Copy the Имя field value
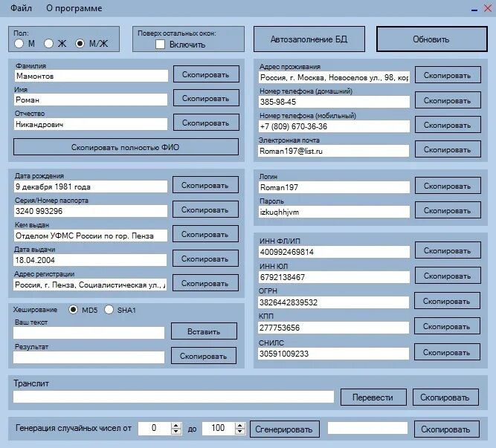The width and height of the screenshot is (496, 448). (x=206, y=98)
